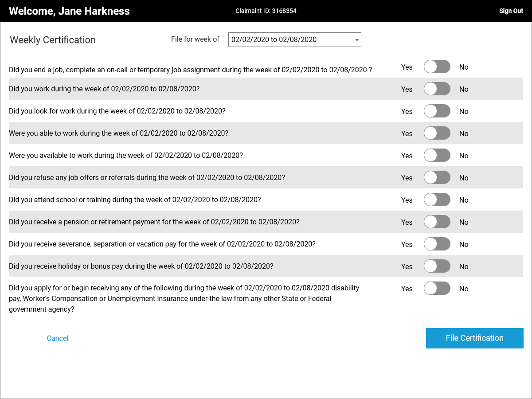
Task: Toggle the 'able to work' switch
Action: click(437, 133)
